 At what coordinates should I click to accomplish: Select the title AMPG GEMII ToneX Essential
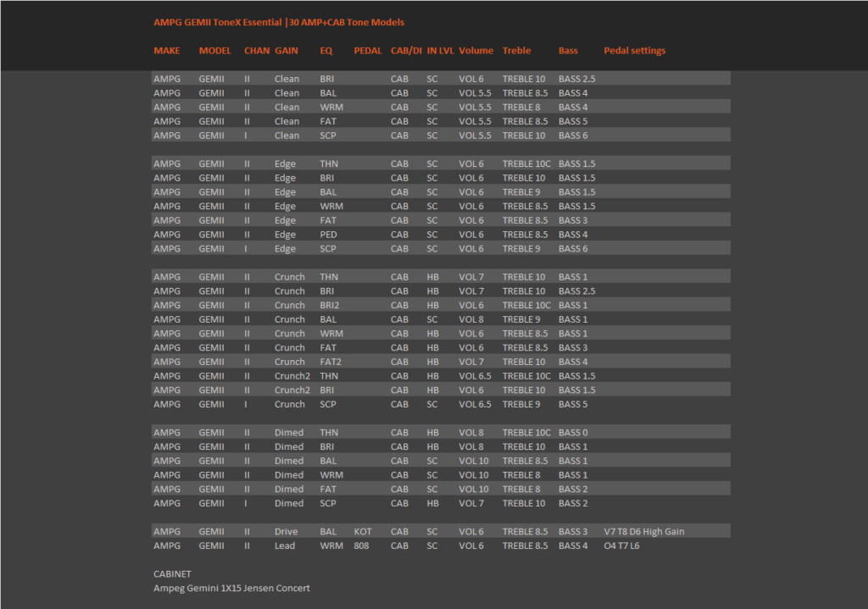click(x=218, y=22)
